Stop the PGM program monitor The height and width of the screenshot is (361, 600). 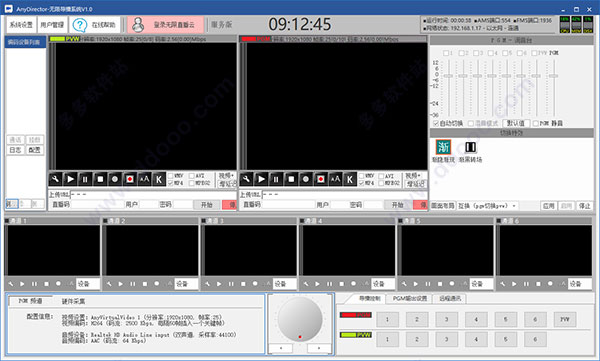click(x=291, y=179)
